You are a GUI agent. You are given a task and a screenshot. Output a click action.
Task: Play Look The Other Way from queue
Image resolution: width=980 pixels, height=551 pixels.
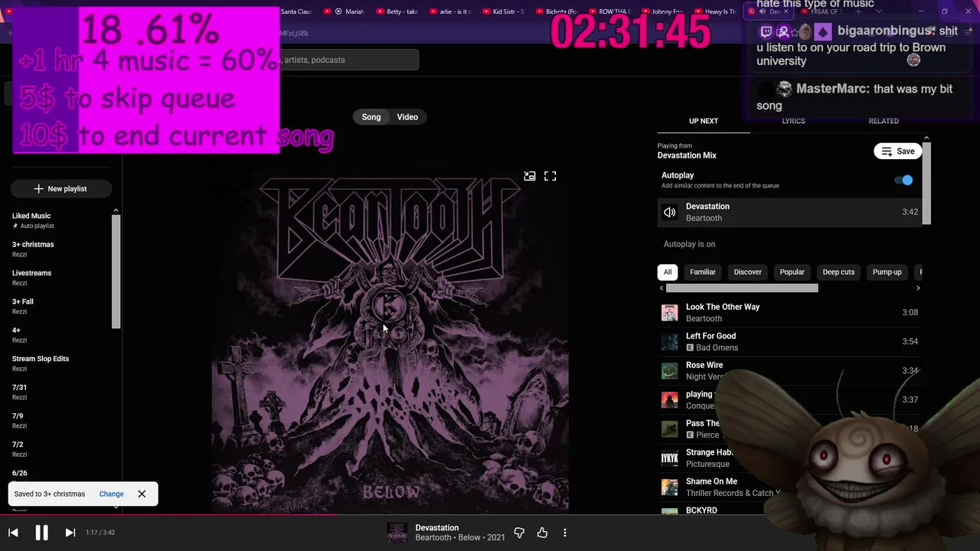click(x=789, y=312)
